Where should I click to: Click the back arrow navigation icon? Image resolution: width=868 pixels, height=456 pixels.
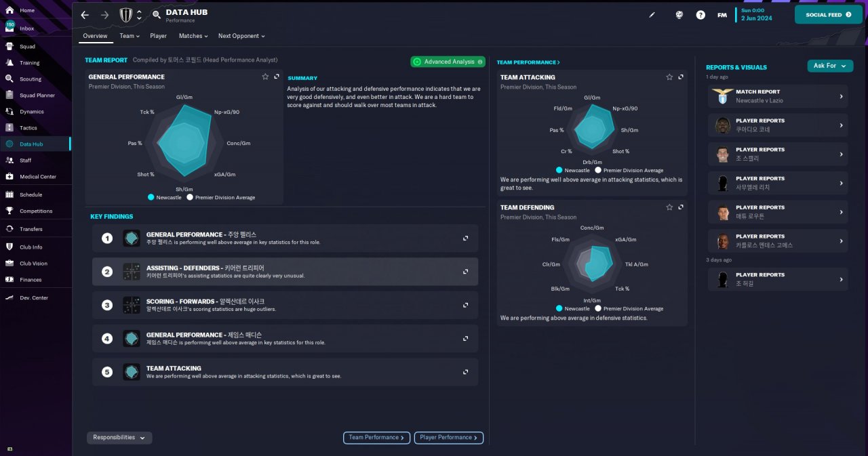(85, 15)
